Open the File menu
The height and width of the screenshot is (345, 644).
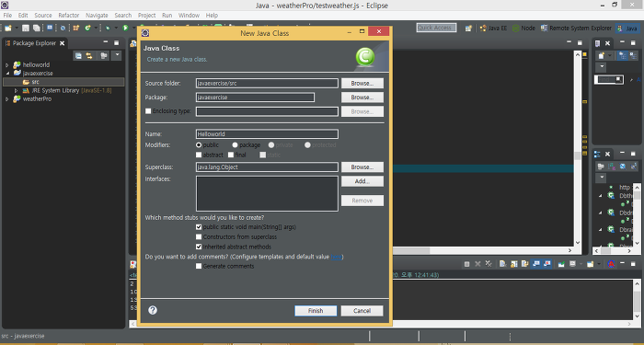[x=7, y=16]
